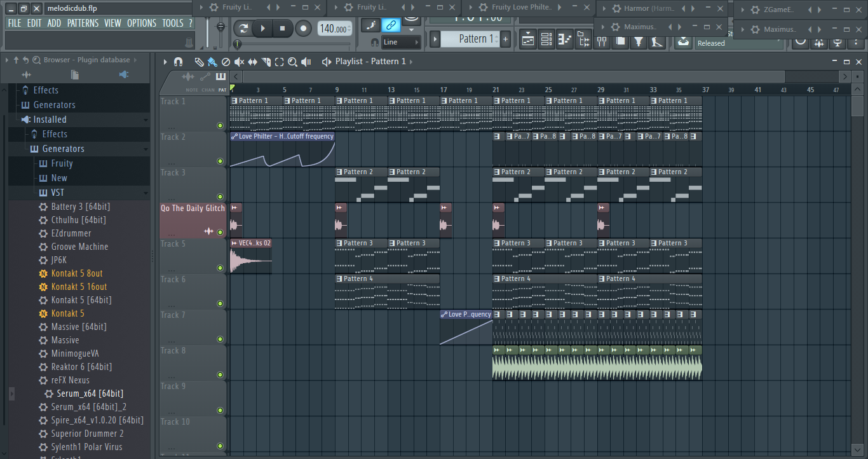Show audio clips in picker panel
868x459 pixels.
tap(188, 76)
